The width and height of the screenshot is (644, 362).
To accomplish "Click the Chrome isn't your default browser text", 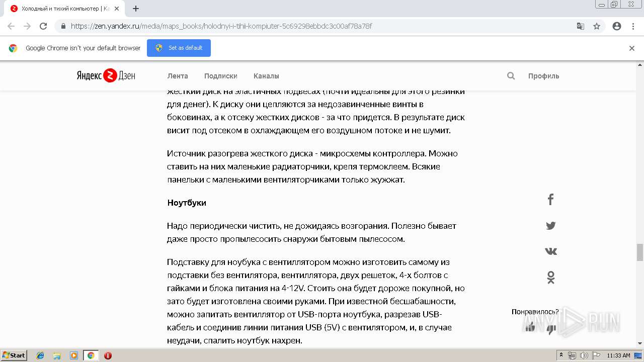I will click(83, 48).
